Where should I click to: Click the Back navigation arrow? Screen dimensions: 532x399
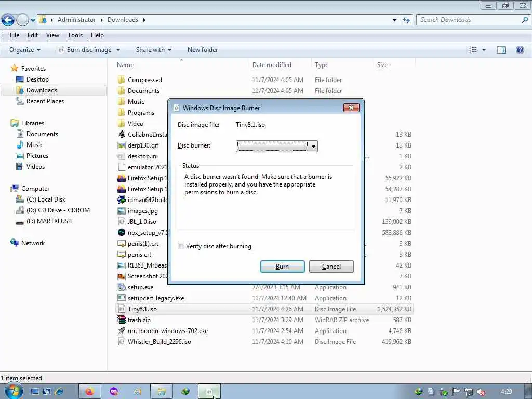click(x=8, y=20)
